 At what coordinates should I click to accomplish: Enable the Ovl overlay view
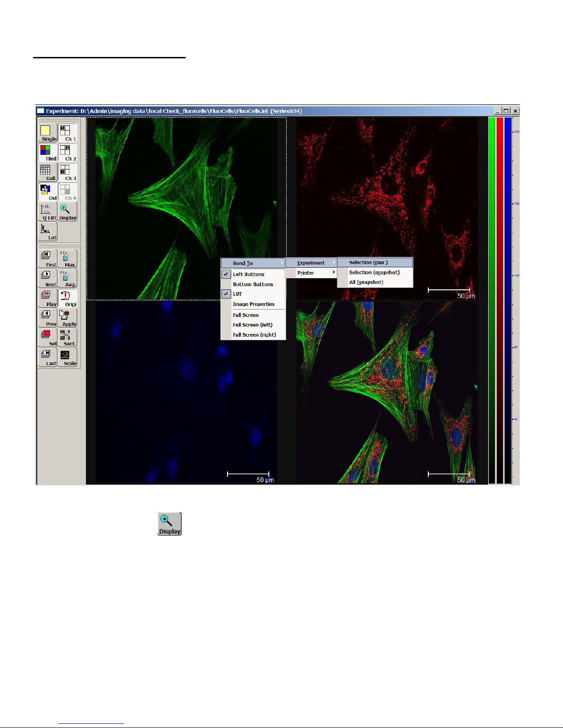[x=48, y=192]
